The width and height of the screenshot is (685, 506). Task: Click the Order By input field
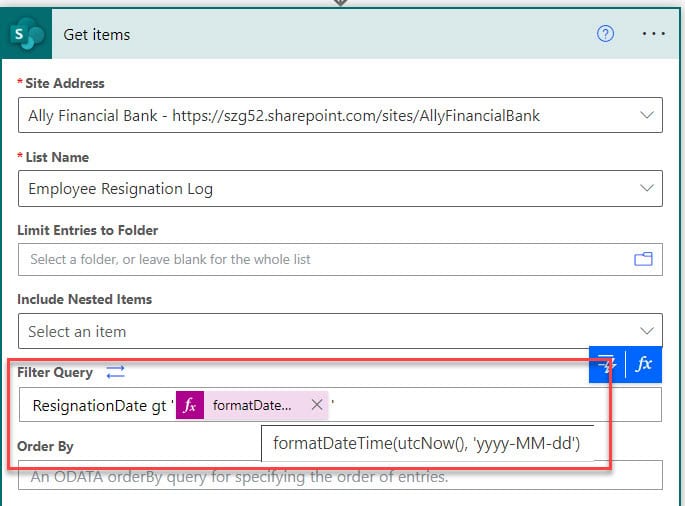tap(340, 475)
